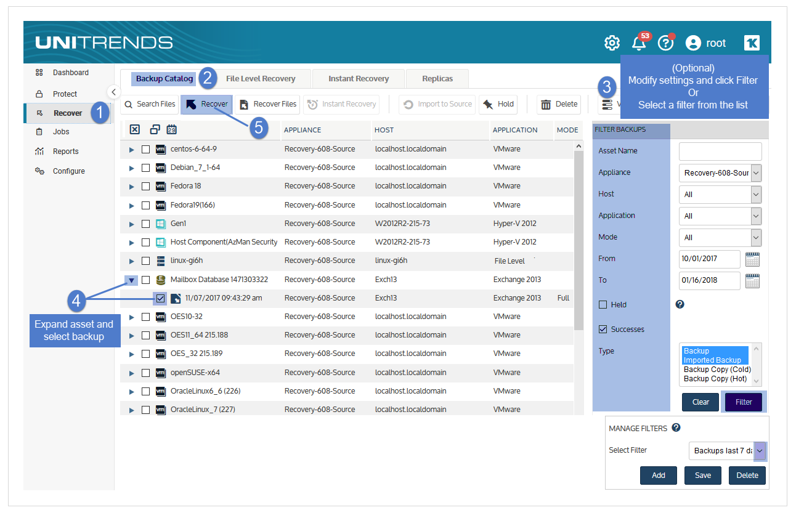This screenshot has height=526, width=812.
Task: Click the Recover Files button
Action: (x=267, y=104)
